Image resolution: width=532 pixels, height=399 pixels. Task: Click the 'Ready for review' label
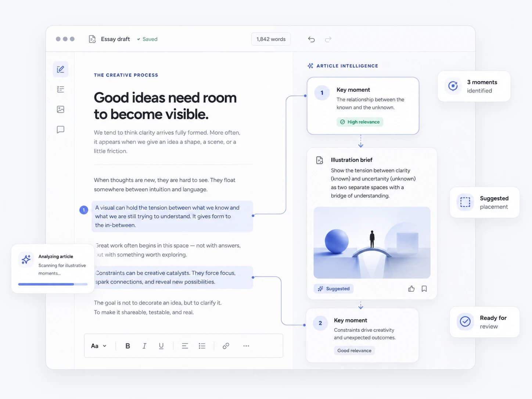[x=493, y=322]
